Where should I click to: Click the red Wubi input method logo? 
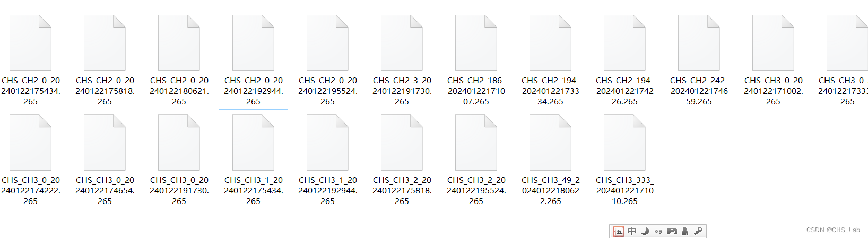(619, 231)
